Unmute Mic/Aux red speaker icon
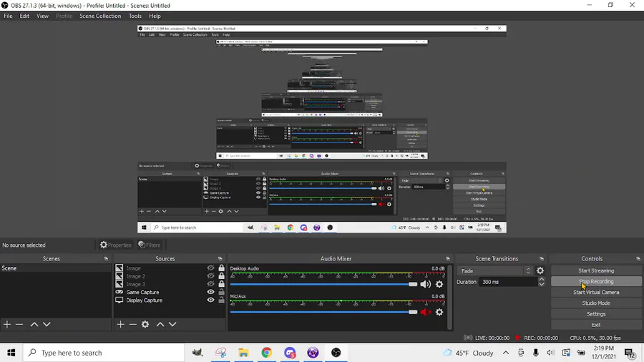The height and width of the screenshot is (362, 644). click(426, 312)
